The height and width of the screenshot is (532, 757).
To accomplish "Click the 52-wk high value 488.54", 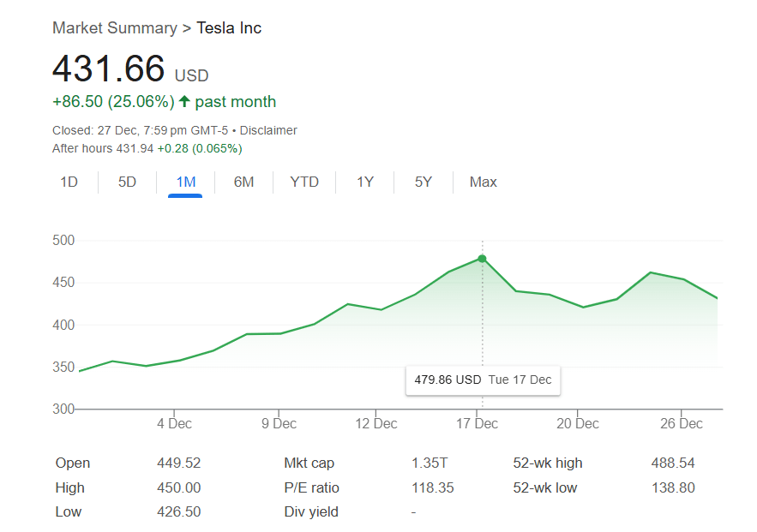I will click(673, 463).
